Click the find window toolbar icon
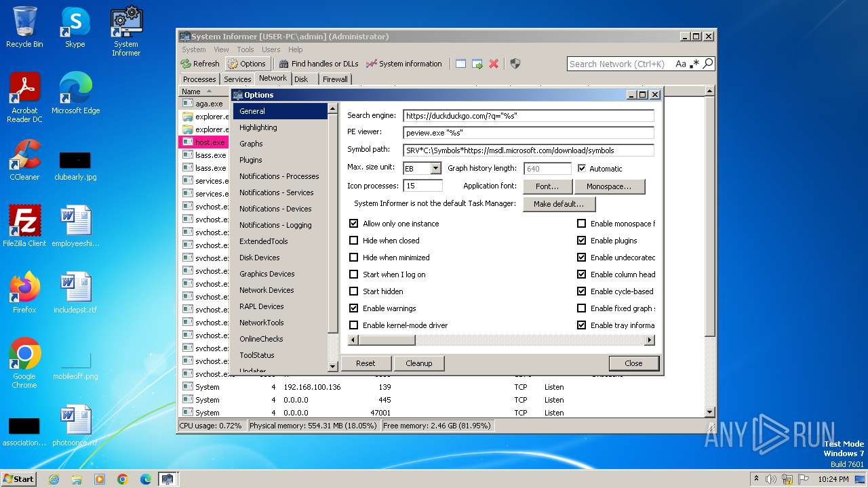The width and height of the screenshot is (868, 488). click(x=460, y=64)
